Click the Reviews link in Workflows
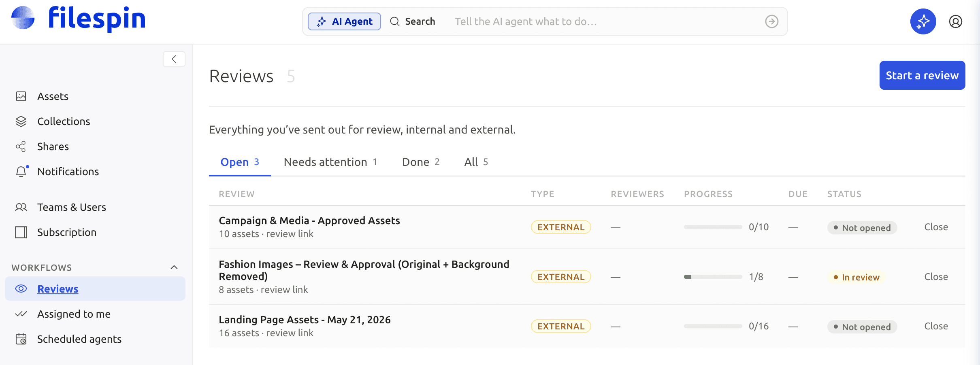980x365 pixels. [x=58, y=289]
